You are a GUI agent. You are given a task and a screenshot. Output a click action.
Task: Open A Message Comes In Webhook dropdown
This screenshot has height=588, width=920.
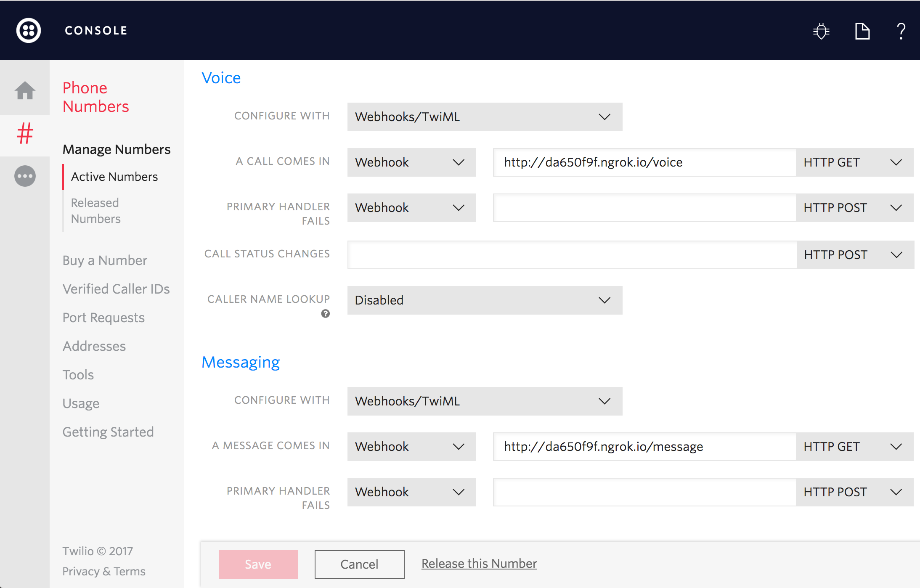point(411,447)
